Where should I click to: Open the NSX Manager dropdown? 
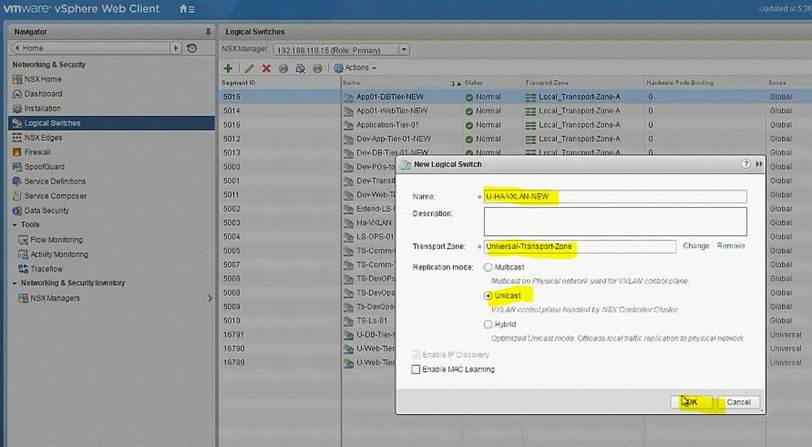point(403,49)
